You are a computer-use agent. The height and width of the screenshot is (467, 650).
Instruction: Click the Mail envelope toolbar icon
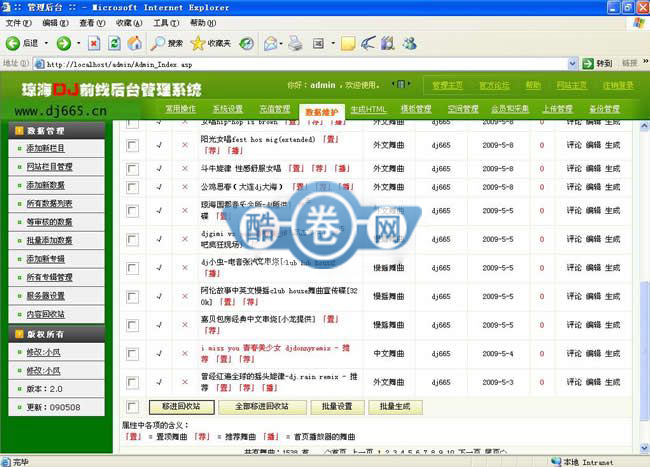click(271, 43)
